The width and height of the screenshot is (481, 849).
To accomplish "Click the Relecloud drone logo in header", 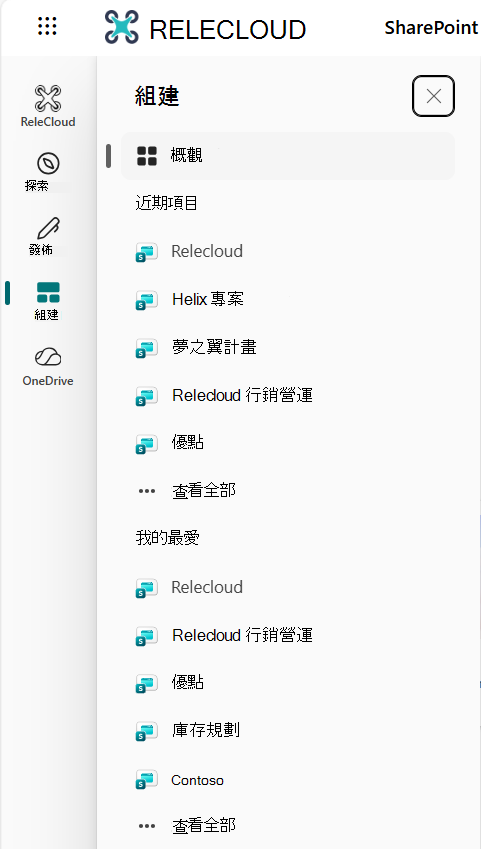I will point(122,27).
